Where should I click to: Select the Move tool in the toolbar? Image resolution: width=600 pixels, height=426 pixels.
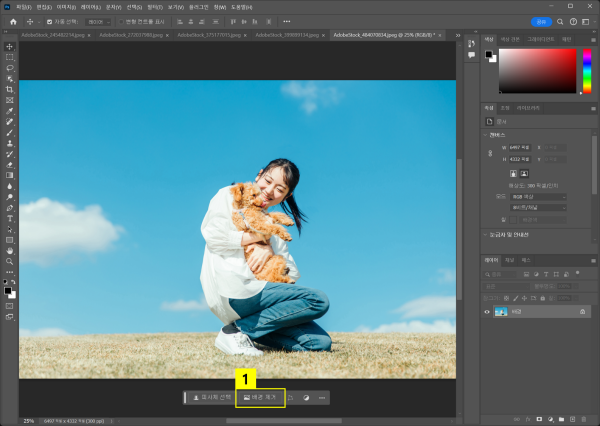coord(10,47)
